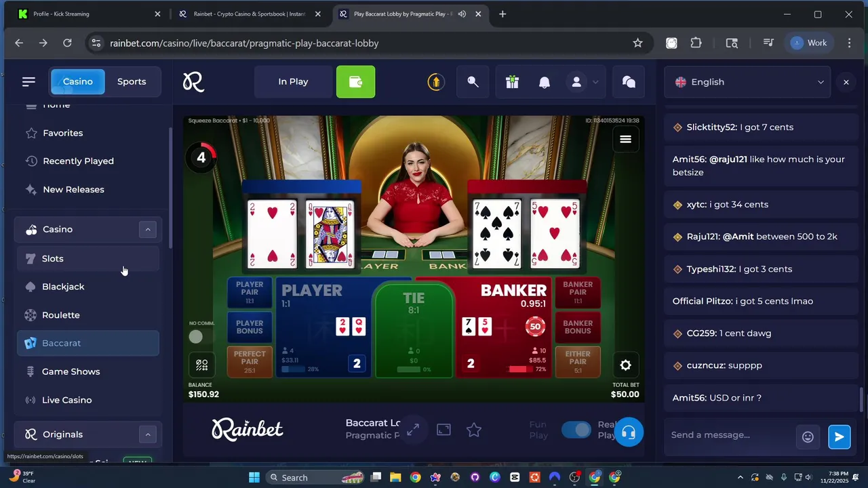This screenshot has width=868, height=488.
Task: Open the Windows Start button
Action: point(254,477)
